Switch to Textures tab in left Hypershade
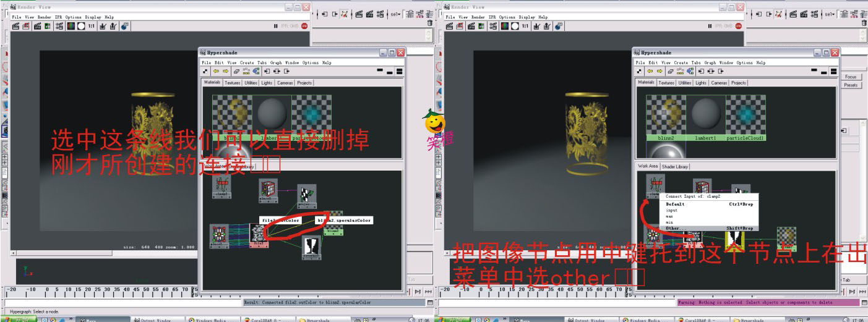Image resolution: width=868 pixels, height=322 pixels. (233, 83)
